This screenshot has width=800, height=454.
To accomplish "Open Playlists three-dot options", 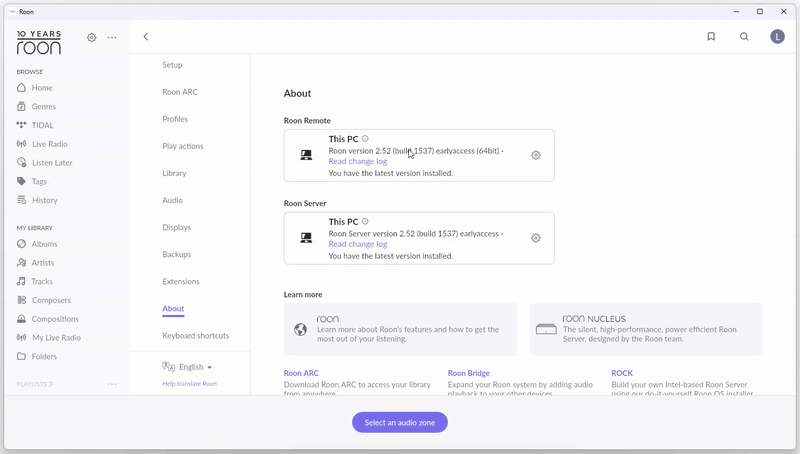I will tap(112, 384).
